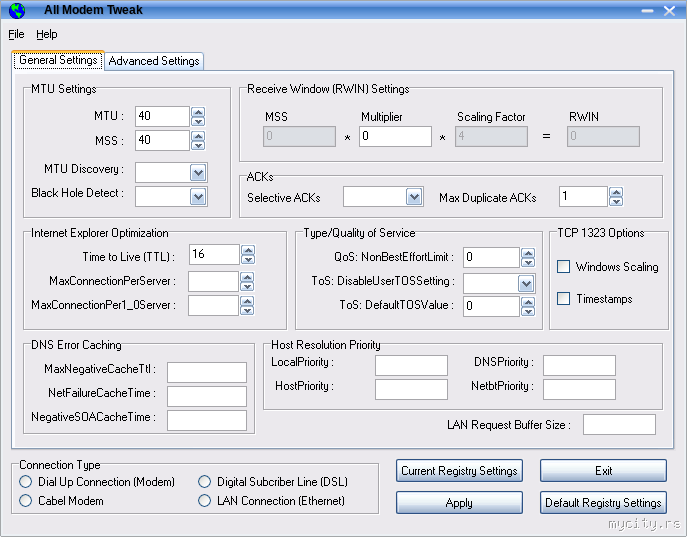
Task: Increase MTU value with up arrow
Action: [198, 112]
